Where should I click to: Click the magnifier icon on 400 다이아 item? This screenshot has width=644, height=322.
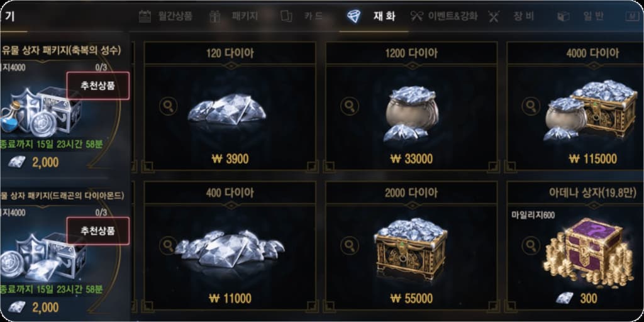[168, 246]
